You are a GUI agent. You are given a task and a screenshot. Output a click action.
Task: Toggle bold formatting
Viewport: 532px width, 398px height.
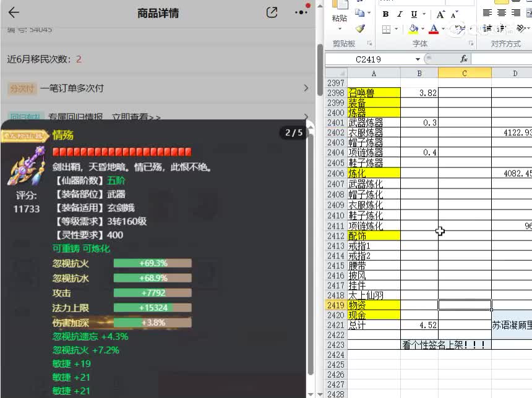click(384, 14)
